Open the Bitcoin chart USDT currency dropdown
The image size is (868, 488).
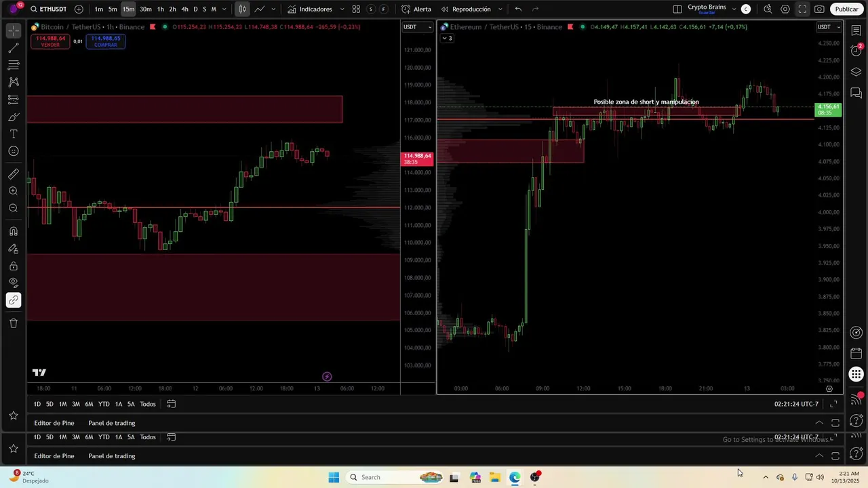pyautogui.click(x=417, y=27)
